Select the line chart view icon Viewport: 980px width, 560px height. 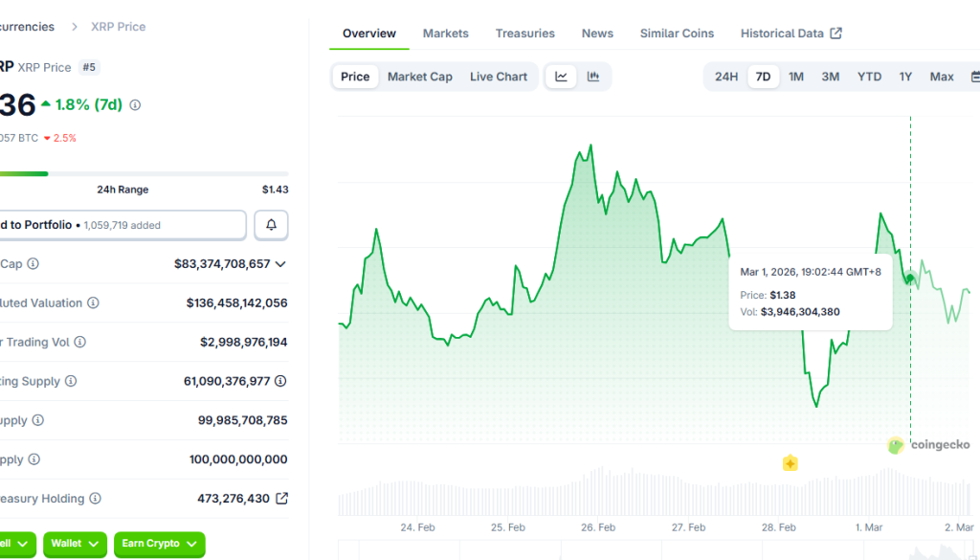click(x=561, y=76)
